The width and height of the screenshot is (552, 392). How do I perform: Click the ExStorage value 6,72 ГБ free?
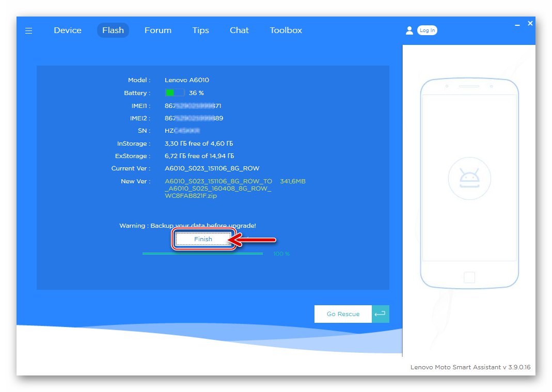(x=199, y=155)
